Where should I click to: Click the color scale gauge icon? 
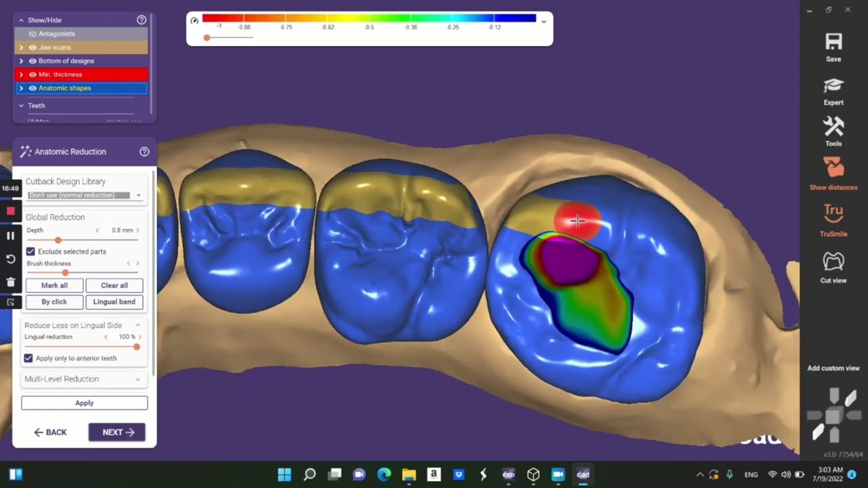pos(195,20)
